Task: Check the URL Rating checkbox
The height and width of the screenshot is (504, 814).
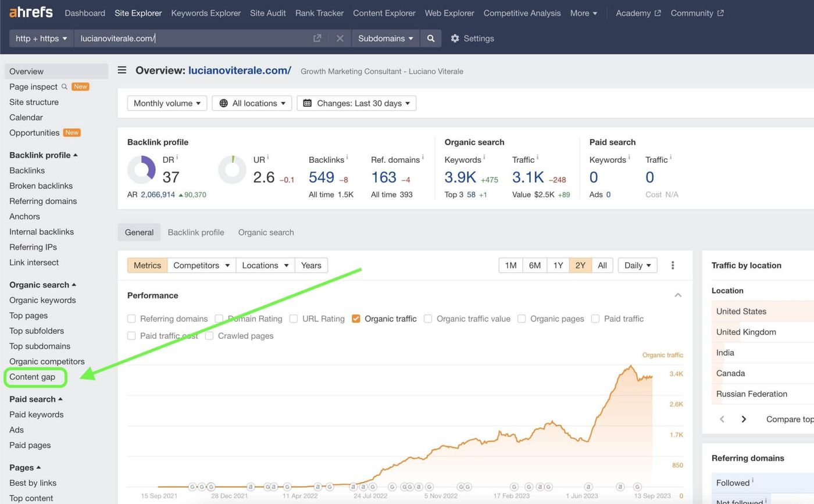Action: 294,319
